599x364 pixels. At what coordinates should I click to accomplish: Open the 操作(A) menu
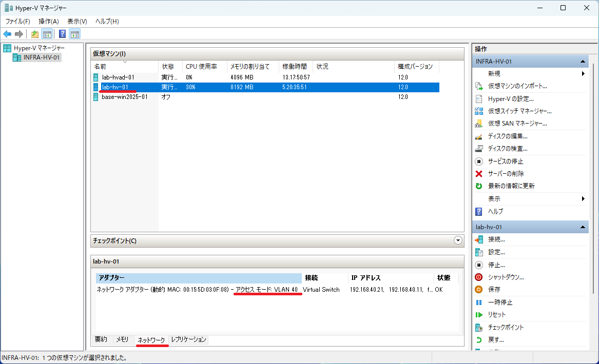click(49, 22)
